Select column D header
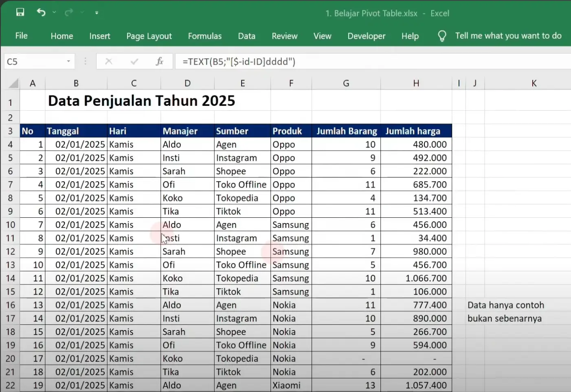571x392 pixels. (187, 83)
